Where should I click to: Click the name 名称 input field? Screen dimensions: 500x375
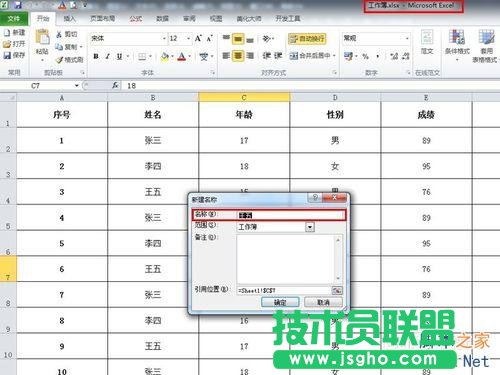(x=290, y=215)
